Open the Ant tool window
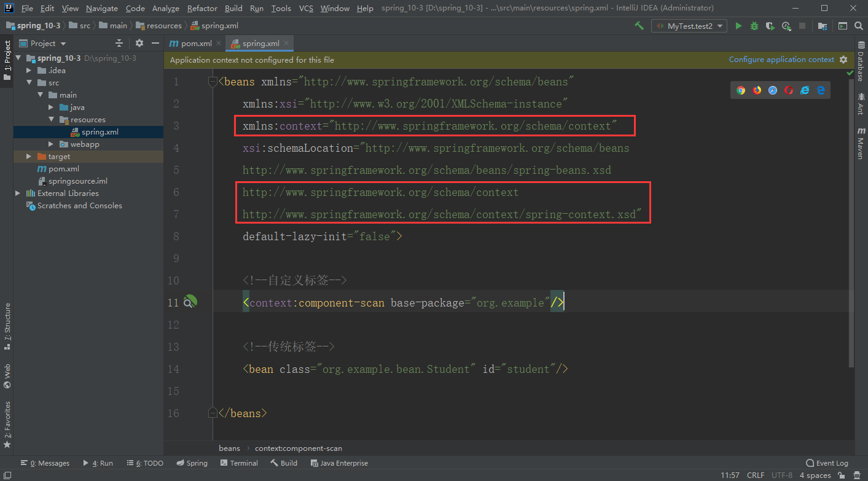Screen dimensions: 868x481 click(861, 104)
